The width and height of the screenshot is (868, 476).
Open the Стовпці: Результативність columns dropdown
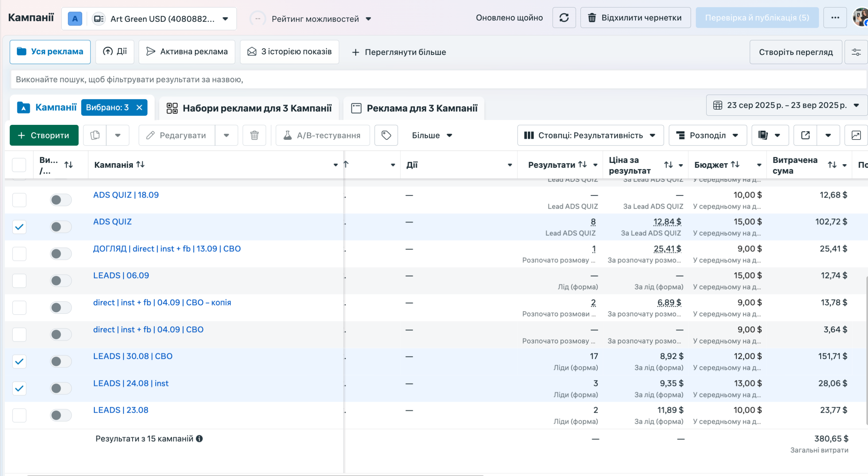point(590,135)
